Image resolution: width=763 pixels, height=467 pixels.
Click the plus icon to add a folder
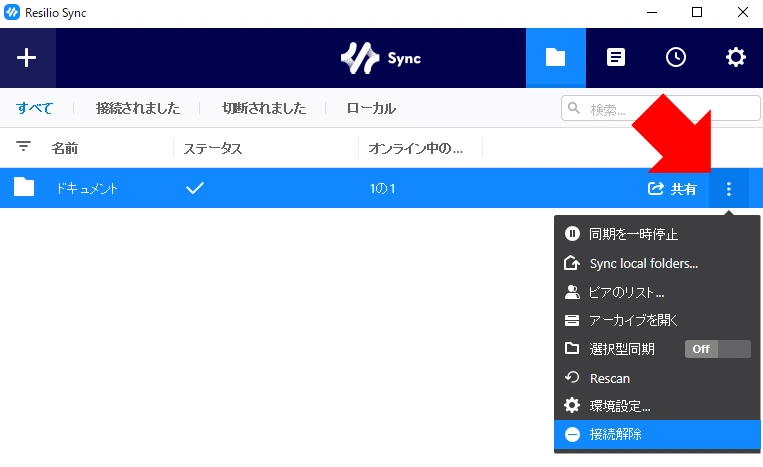point(26,57)
